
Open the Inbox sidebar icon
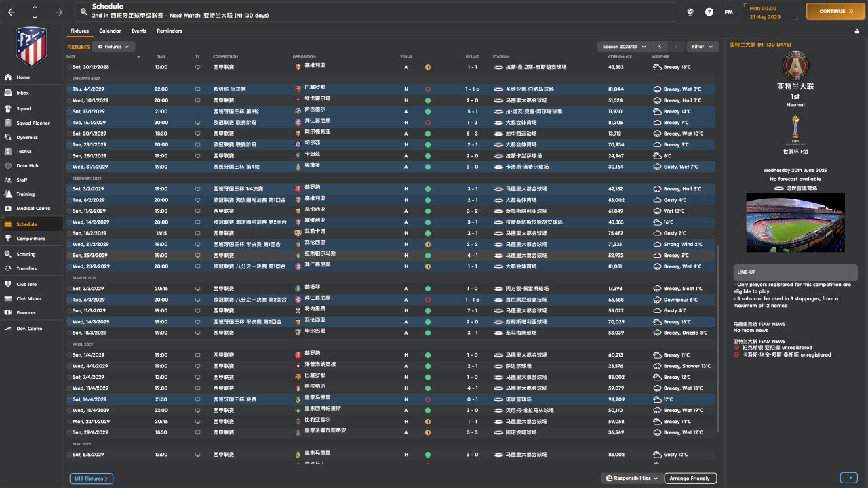coord(8,93)
